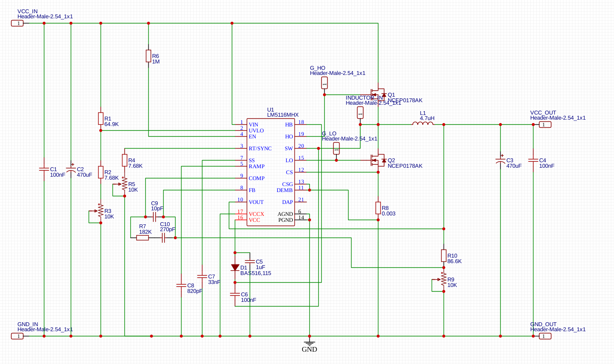Click the R8 sense resistor symbol

click(378, 208)
